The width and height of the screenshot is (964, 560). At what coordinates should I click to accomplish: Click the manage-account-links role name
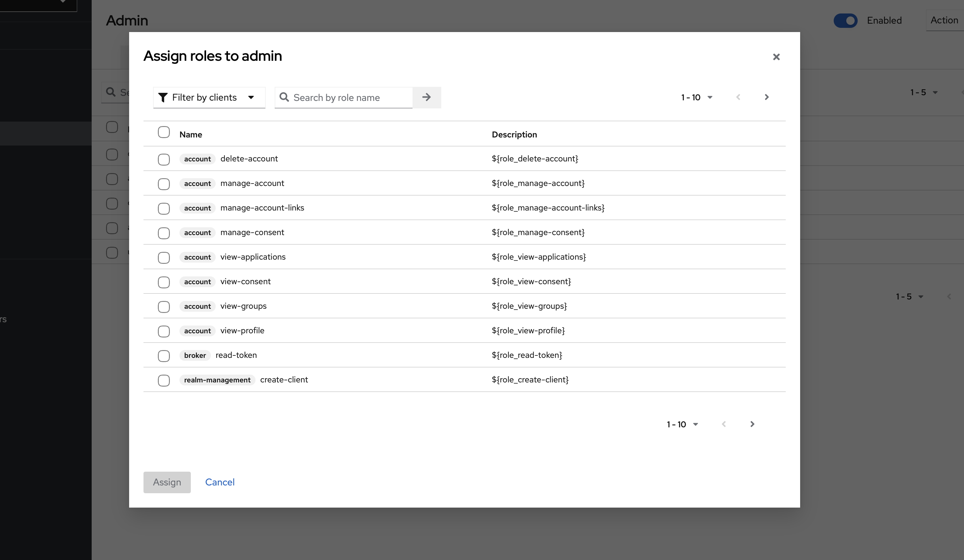point(262,208)
